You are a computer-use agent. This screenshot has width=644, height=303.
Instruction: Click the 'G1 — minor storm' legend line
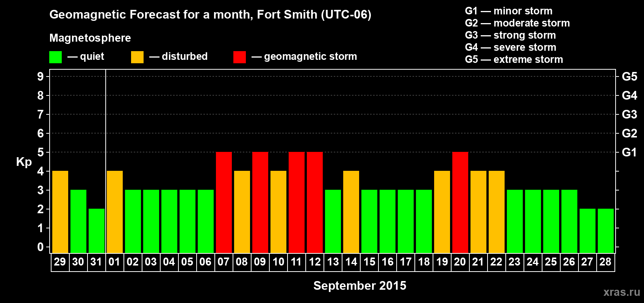click(x=508, y=11)
